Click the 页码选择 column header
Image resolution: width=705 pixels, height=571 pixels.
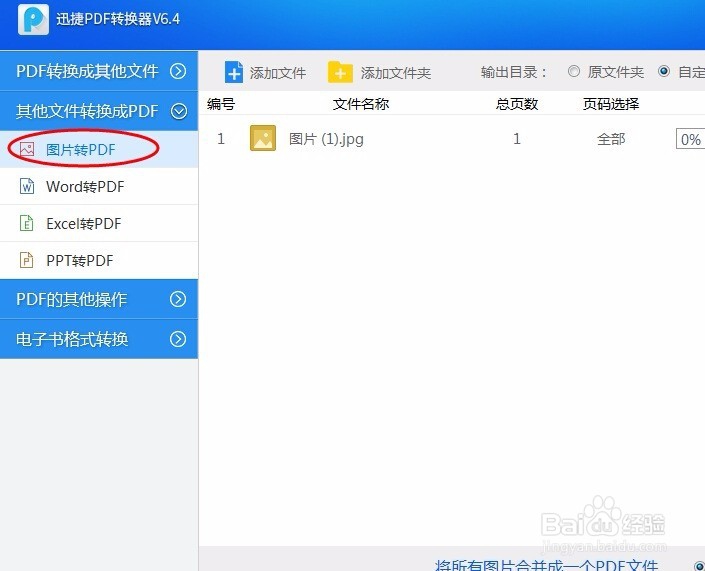(x=611, y=104)
